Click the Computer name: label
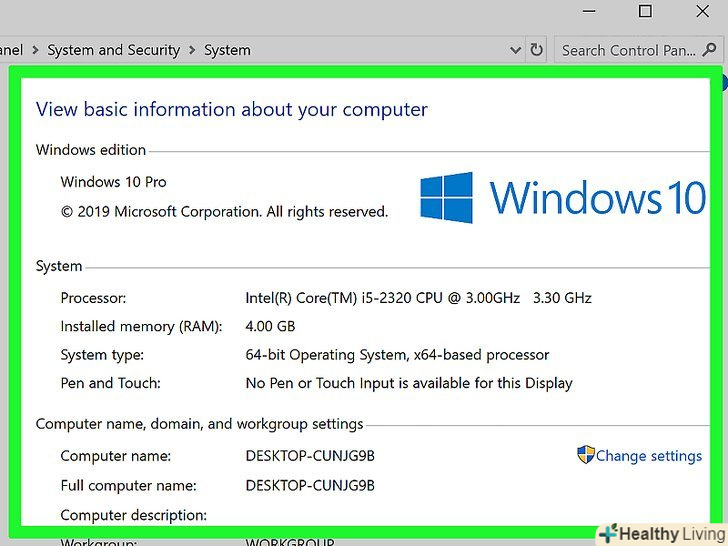This screenshot has height=546, width=728. [x=116, y=456]
